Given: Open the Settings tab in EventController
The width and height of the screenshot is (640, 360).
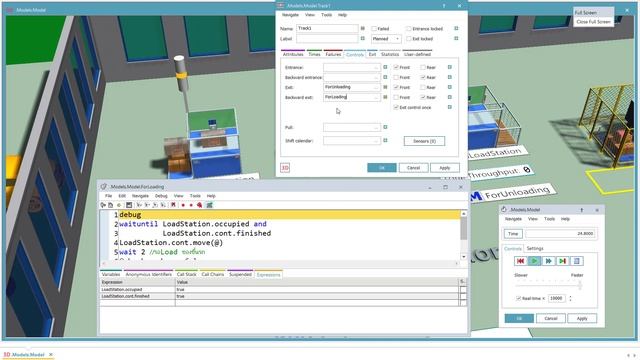Looking at the screenshot, I should click(535, 248).
